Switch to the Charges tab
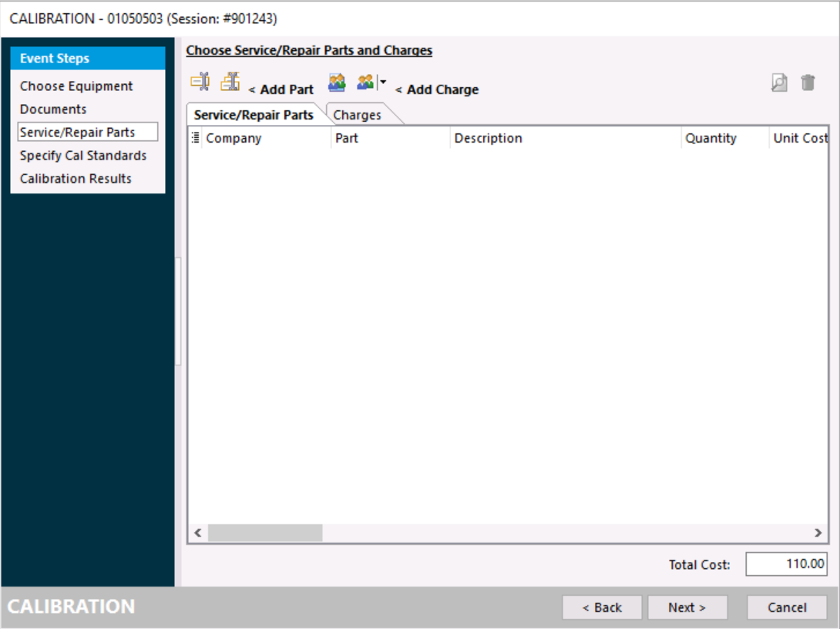Viewport: 840px width, 629px height. (x=358, y=115)
